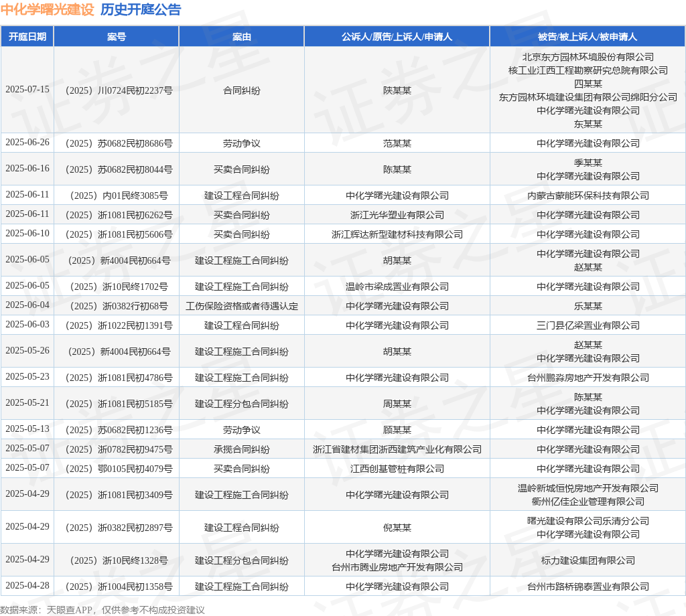Click the date 2025-06-26

pos(27,143)
